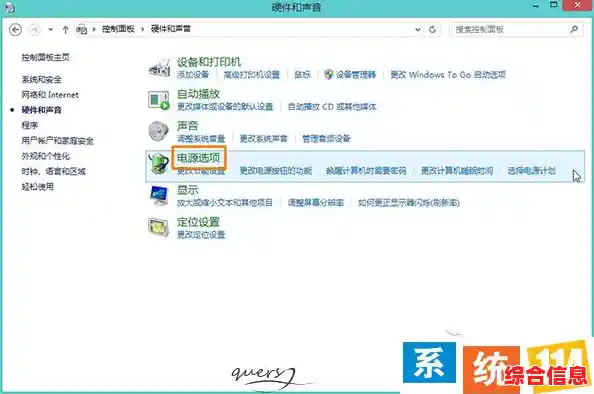Screen dimensions: 594x394
Task: Open 时钟、语言和区域 category
Action: click(53, 172)
